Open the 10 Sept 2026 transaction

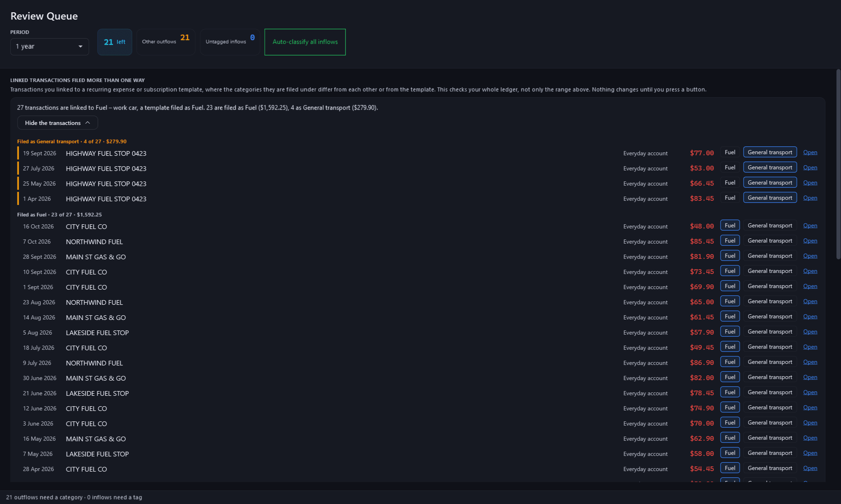click(x=810, y=271)
